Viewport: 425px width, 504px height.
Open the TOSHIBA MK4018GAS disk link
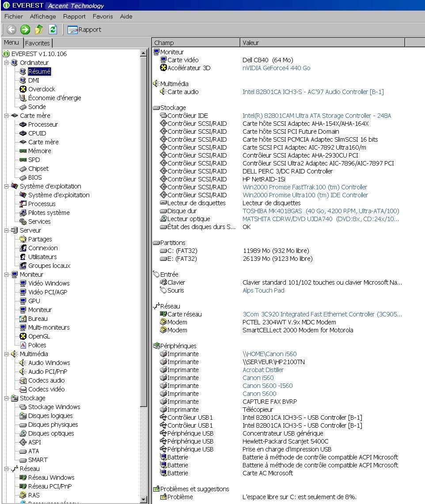[x=321, y=211]
